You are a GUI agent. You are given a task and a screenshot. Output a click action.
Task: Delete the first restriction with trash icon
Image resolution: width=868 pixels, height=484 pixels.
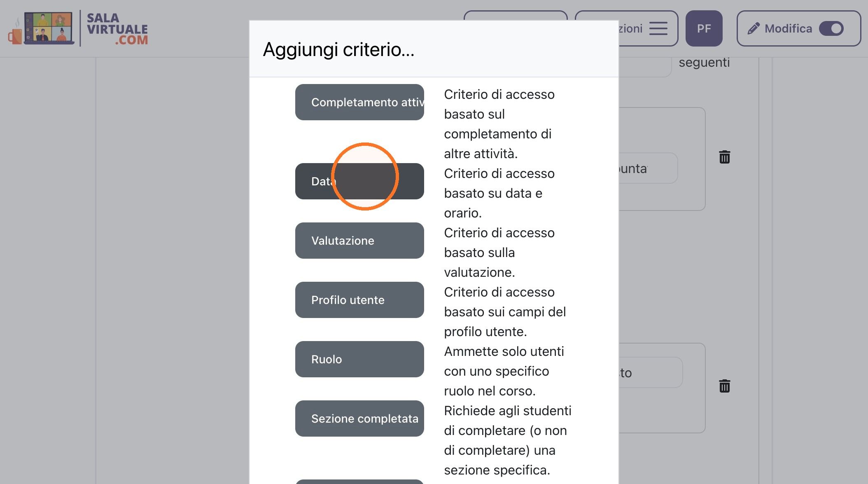click(725, 157)
